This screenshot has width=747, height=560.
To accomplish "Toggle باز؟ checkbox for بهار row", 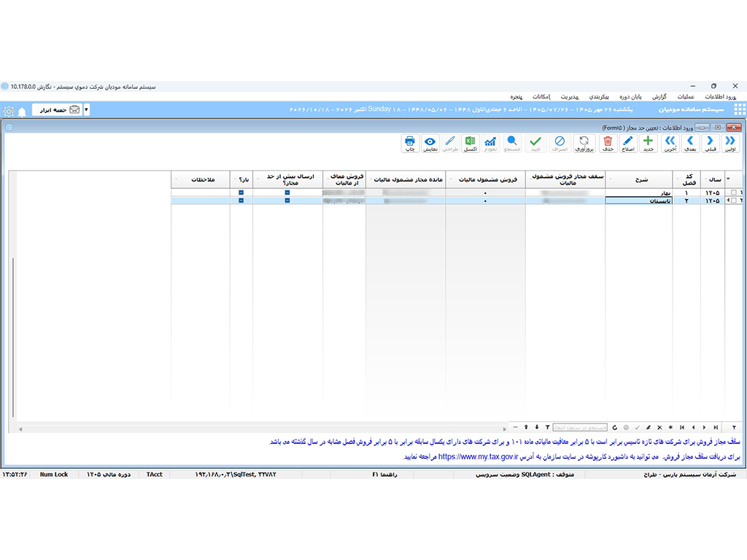I will click(x=241, y=192).
